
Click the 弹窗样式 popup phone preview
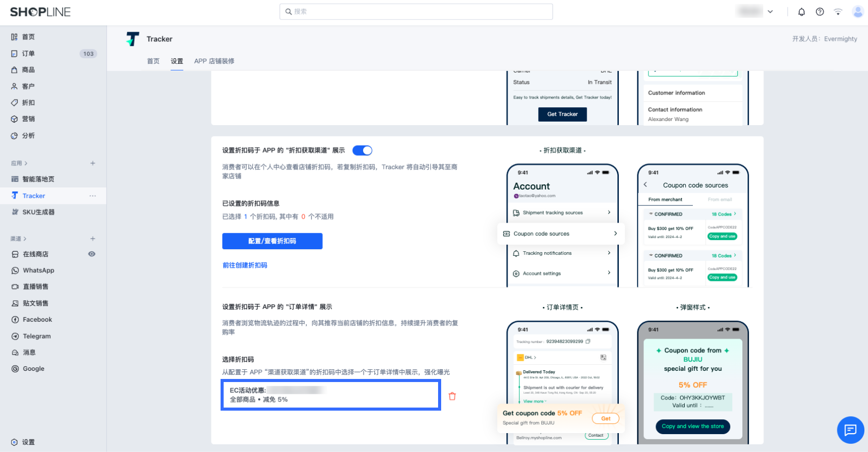point(693,383)
